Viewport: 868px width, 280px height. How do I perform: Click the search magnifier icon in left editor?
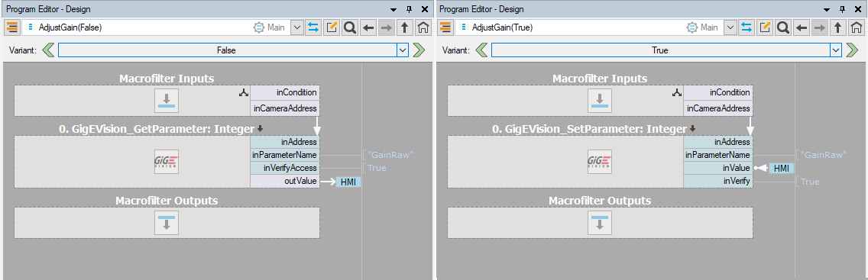pos(350,27)
